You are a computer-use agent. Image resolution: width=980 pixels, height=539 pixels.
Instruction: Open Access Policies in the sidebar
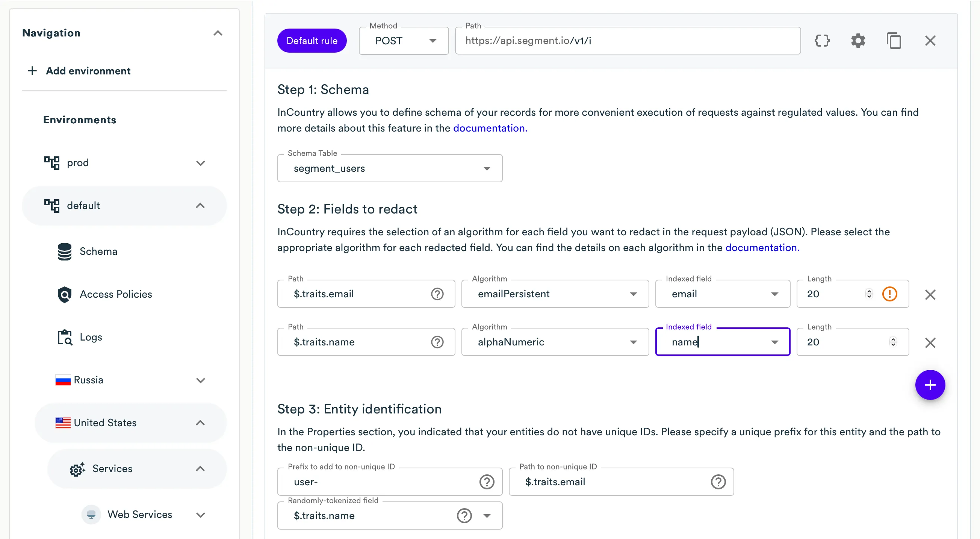click(116, 294)
